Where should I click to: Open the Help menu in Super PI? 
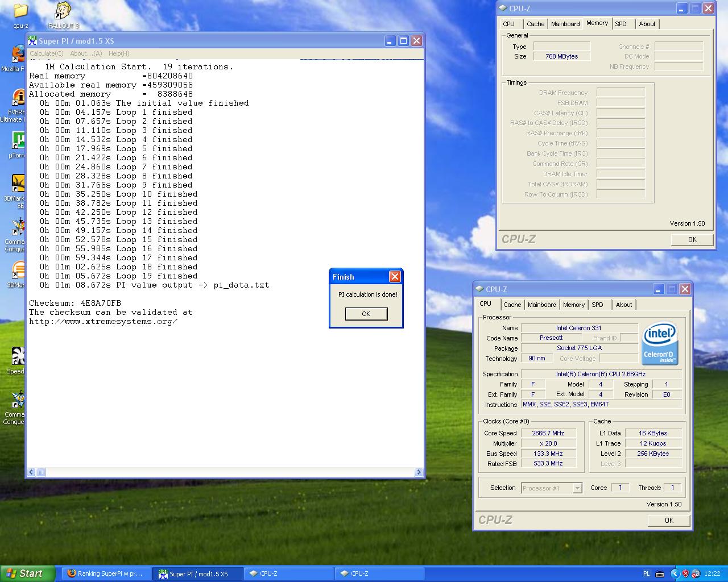coord(119,53)
